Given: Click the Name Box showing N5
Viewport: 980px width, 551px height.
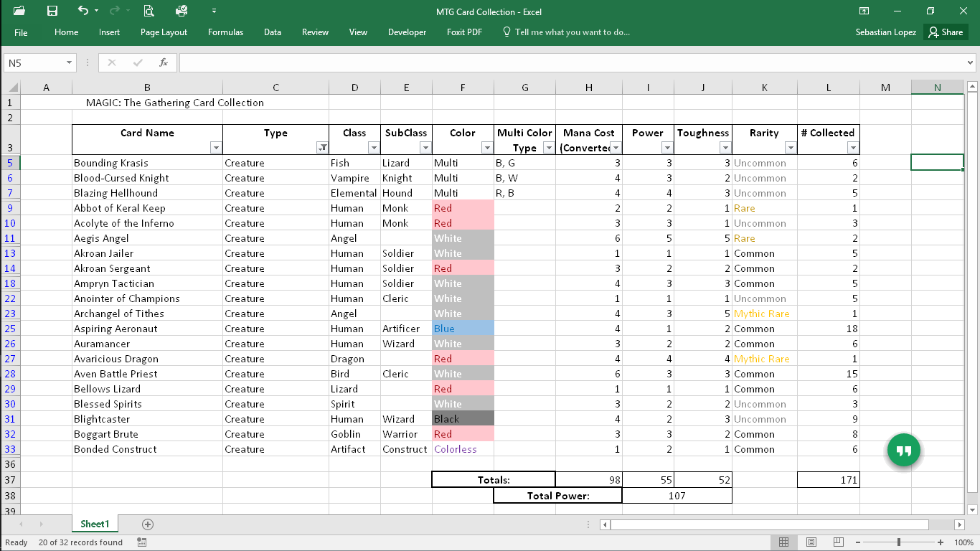Looking at the screenshot, I should click(x=34, y=62).
